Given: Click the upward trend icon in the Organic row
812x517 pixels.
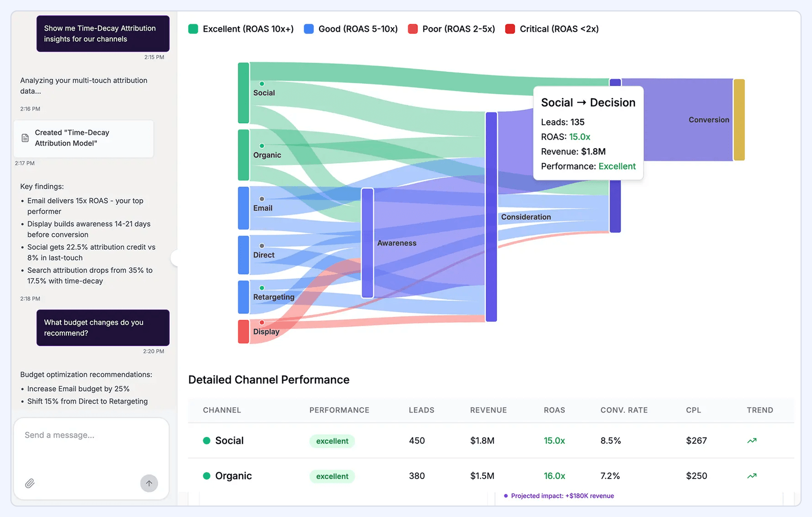Looking at the screenshot, I should pyautogui.click(x=751, y=475).
